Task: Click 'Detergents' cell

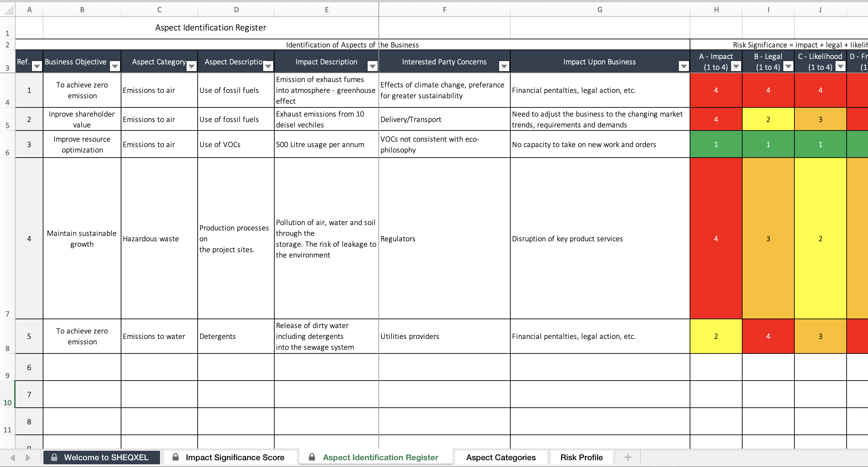Action: [x=236, y=336]
